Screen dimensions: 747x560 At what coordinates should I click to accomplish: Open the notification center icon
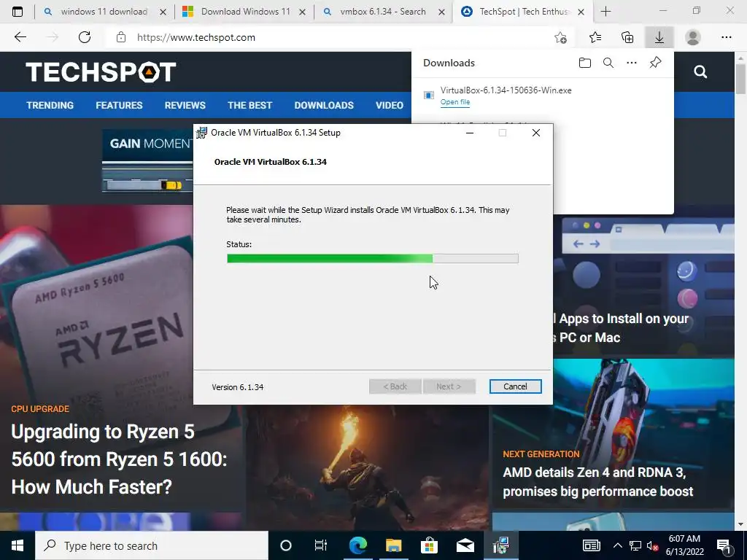point(724,546)
